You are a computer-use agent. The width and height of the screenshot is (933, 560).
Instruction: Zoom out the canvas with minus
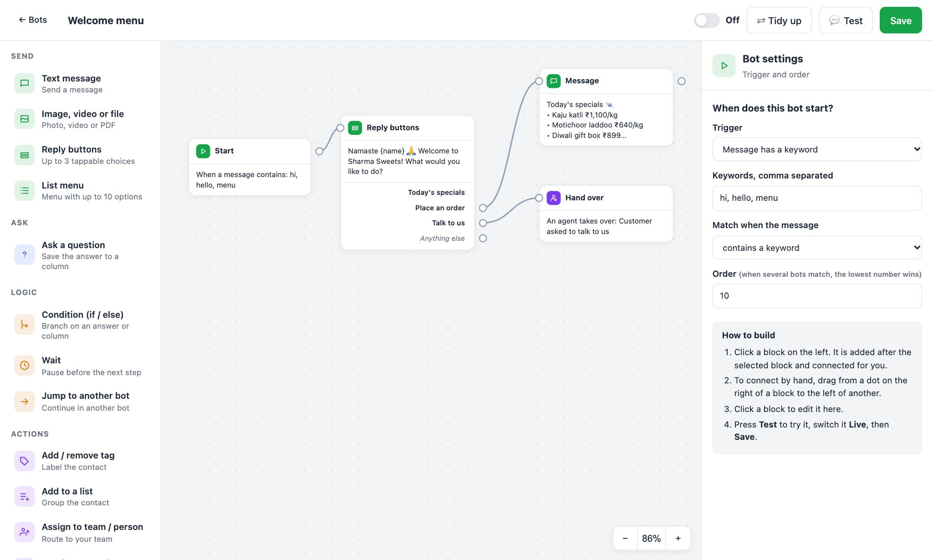pos(625,538)
